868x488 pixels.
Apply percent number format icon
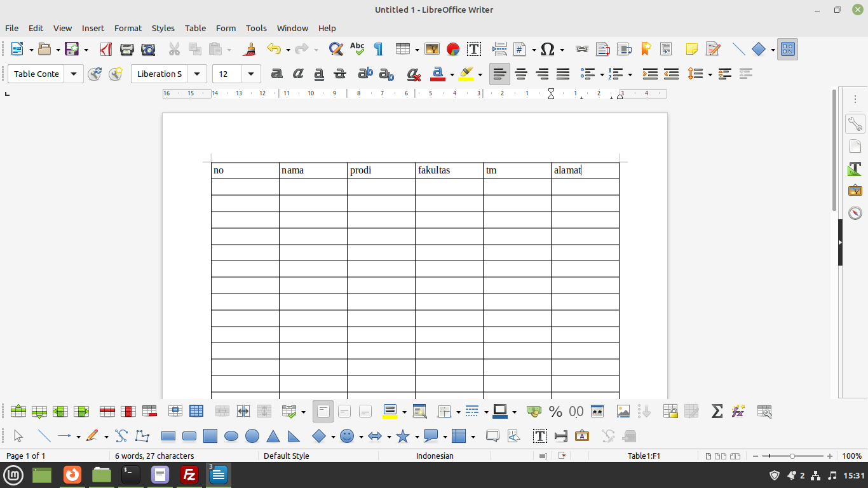[x=555, y=412]
